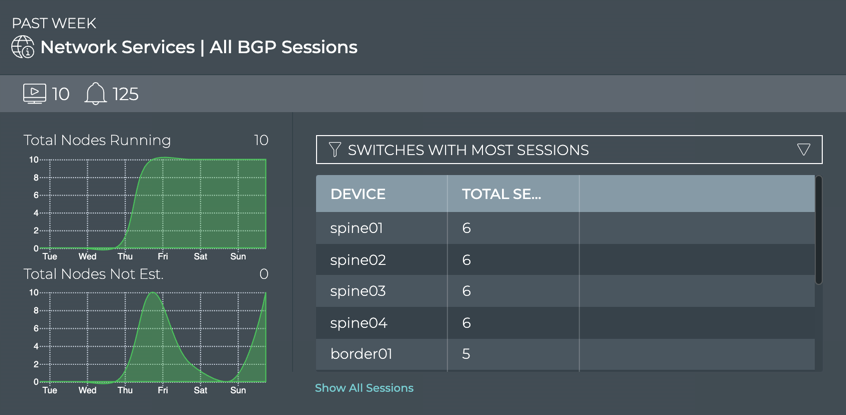Click the Show All Sessions link
This screenshot has height=415, width=846.
coord(364,388)
